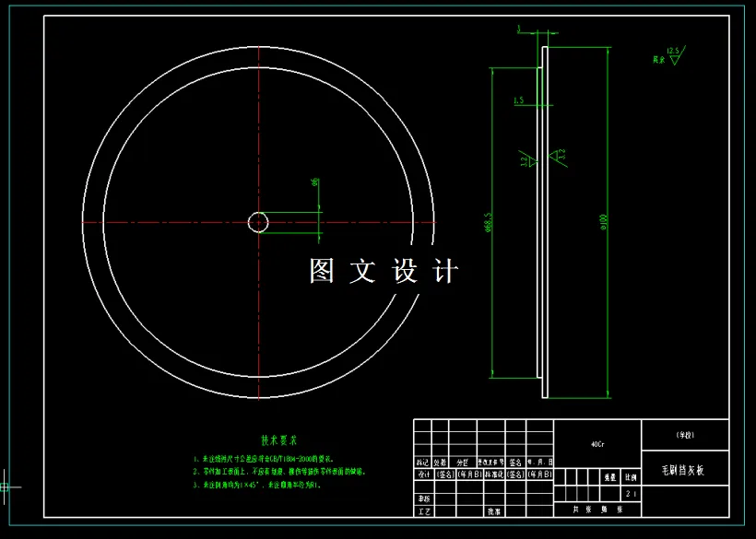Select the 技术要求 heading text
Image resolution: width=756 pixels, height=539 pixels.
pos(279,440)
